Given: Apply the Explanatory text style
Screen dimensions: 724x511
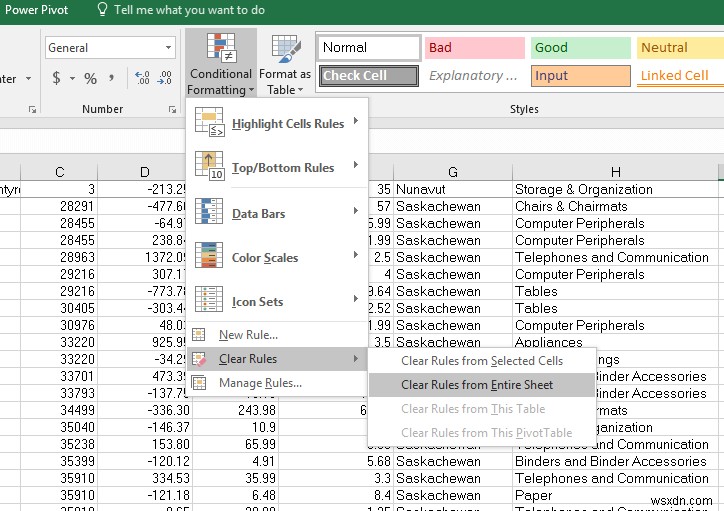Looking at the screenshot, I should tap(475, 76).
